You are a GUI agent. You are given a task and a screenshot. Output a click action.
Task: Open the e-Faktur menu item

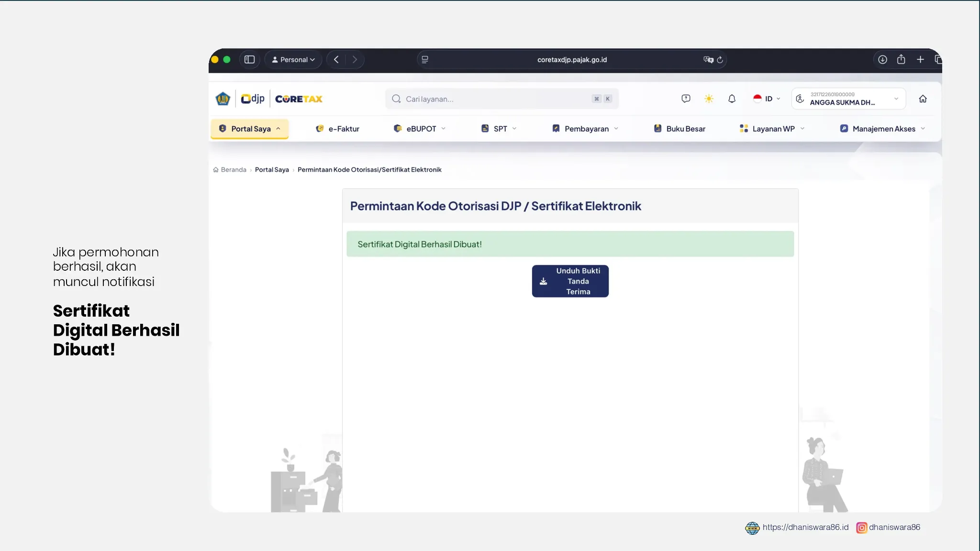tap(338, 129)
